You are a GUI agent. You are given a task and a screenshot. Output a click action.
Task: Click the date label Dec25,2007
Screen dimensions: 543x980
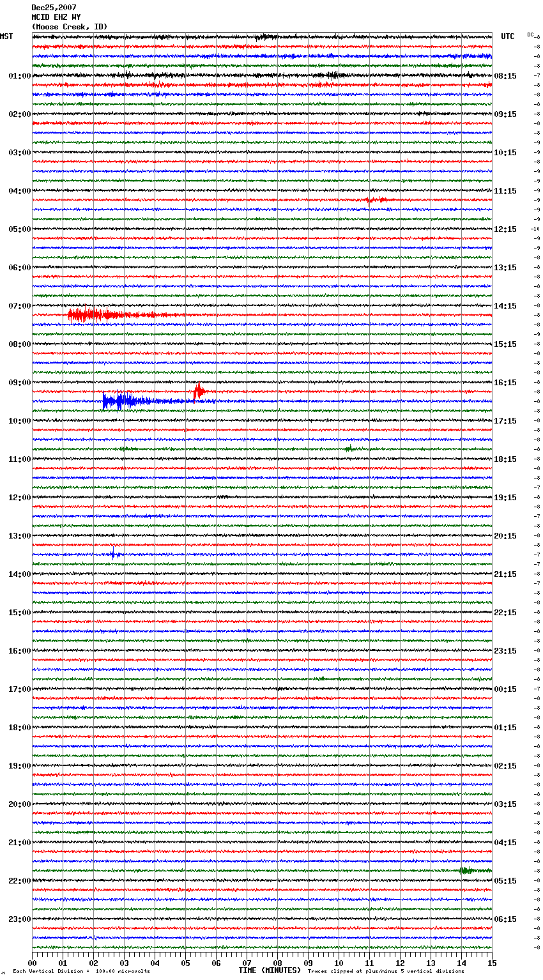click(x=54, y=8)
